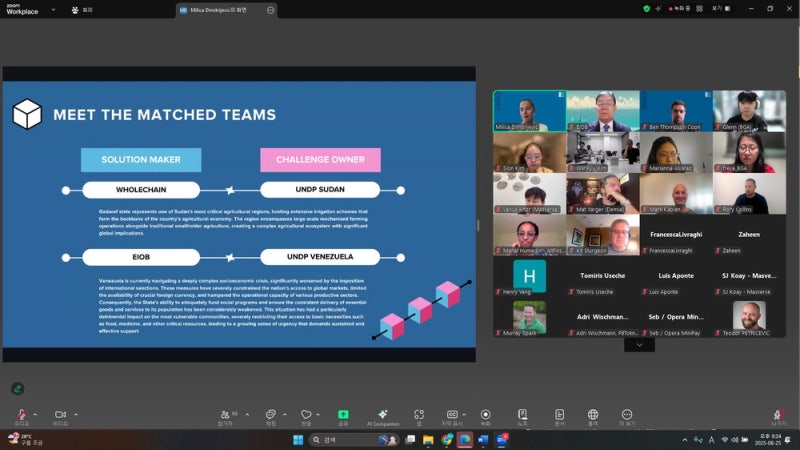Click Murray Spark profile picture tile

tap(530, 317)
